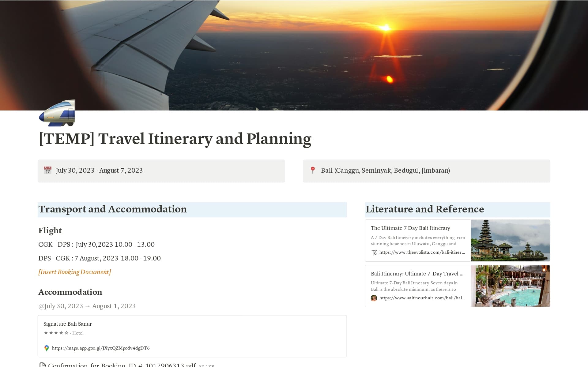Click the July 30 to August 1 date mention
Viewport: 588px width, 367px height.
point(87,306)
